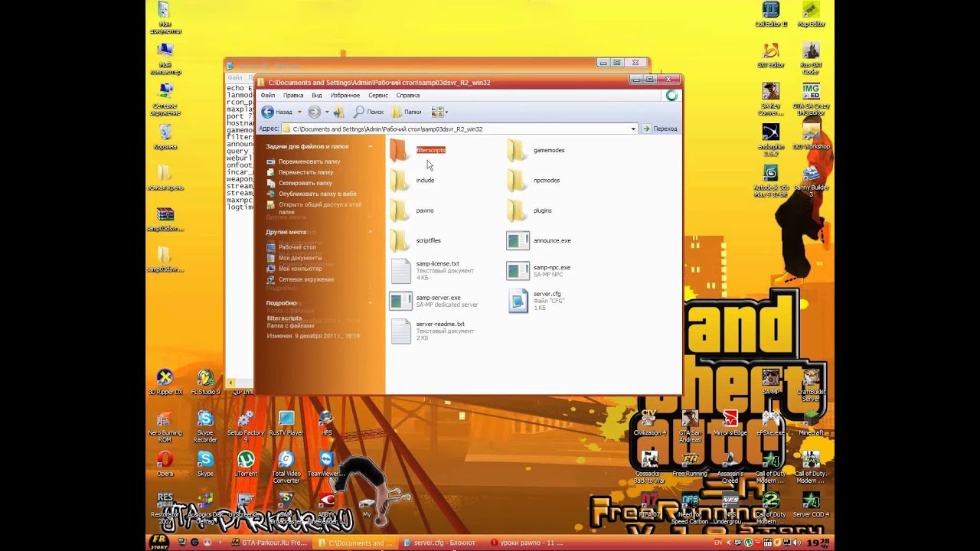This screenshot has width=980, height=551.
Task: Open Sanny Builder 3 desktop shortcut
Action: point(811,179)
